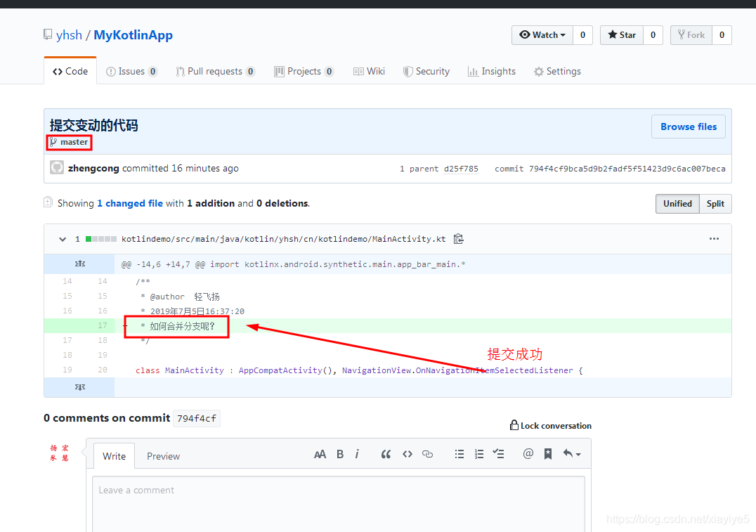Open zhengcong author link
756x532 pixels.
click(93, 169)
